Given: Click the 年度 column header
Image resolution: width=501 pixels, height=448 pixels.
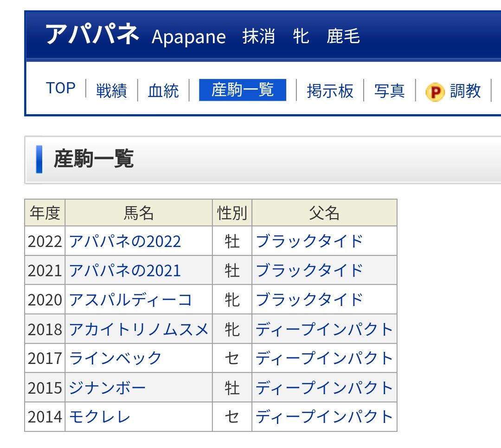Looking at the screenshot, I should pos(45,213).
